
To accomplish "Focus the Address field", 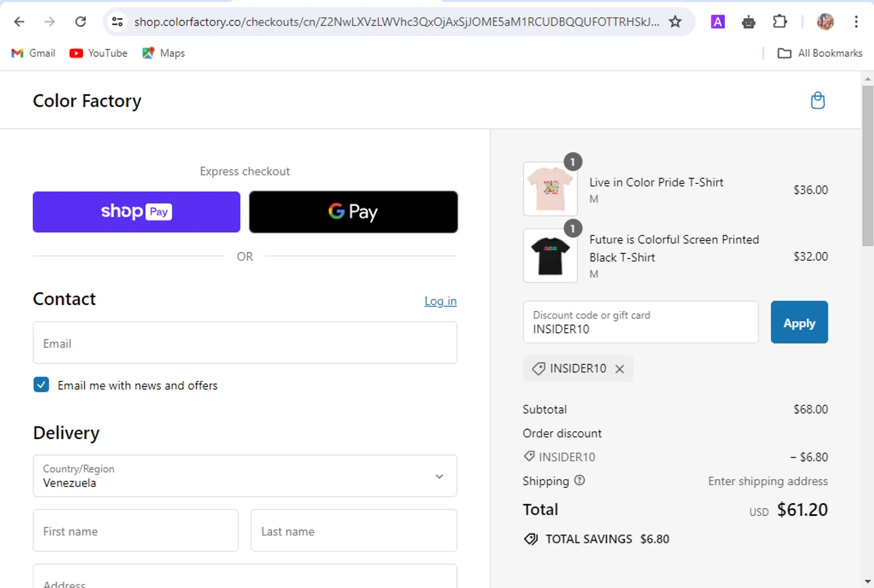I will pos(245,576).
